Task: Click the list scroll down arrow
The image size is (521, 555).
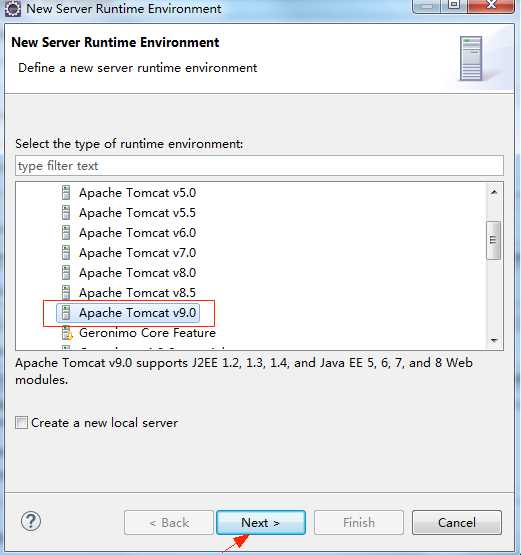Action: pyautogui.click(x=494, y=341)
